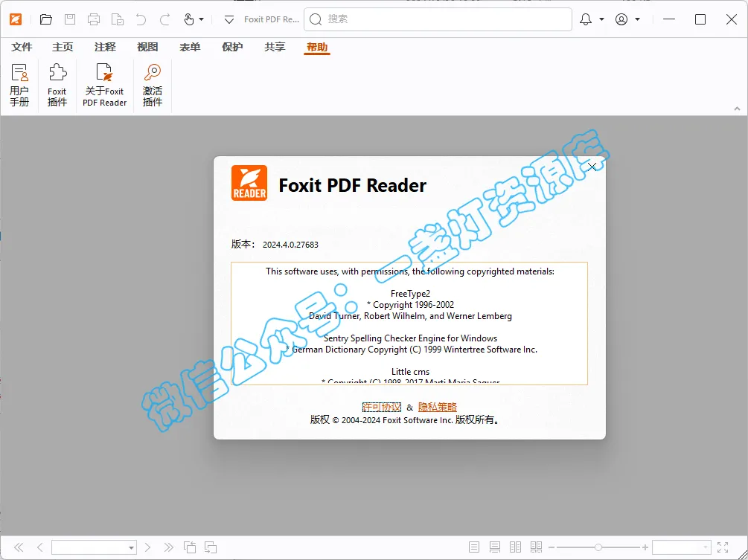748x560 pixels.
Task: Open a file using the folder icon
Action: point(46,19)
